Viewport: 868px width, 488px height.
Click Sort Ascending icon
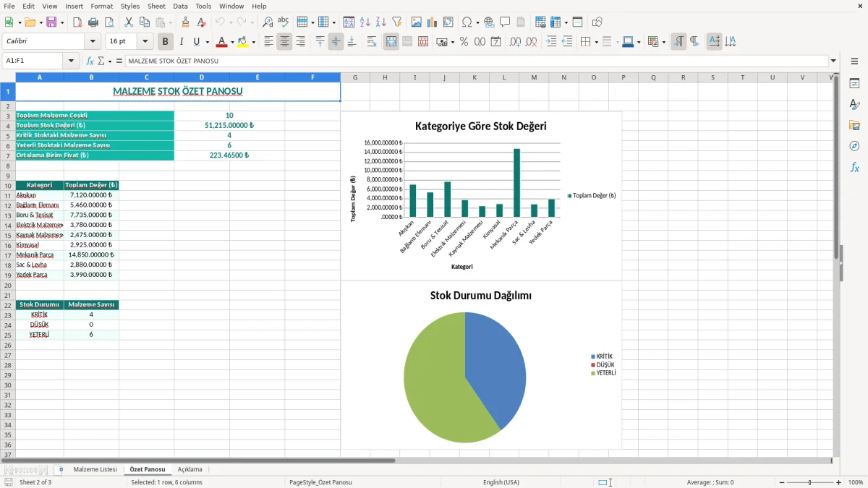365,22
